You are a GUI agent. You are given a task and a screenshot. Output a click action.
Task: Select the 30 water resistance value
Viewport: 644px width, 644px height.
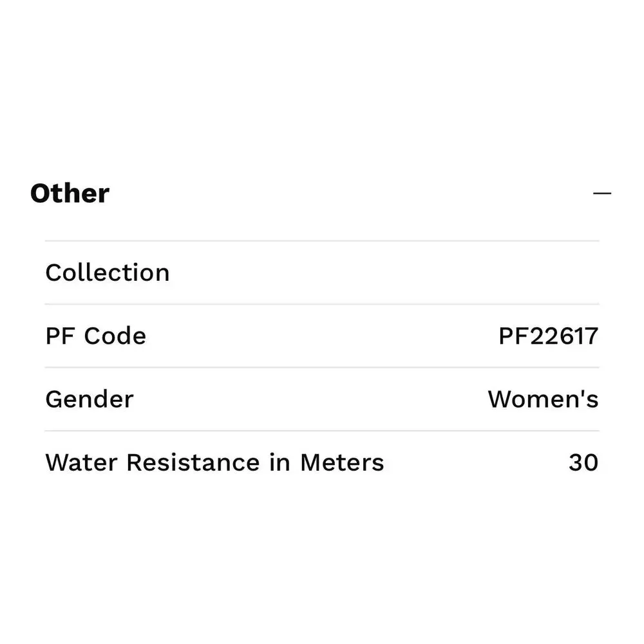click(x=583, y=462)
